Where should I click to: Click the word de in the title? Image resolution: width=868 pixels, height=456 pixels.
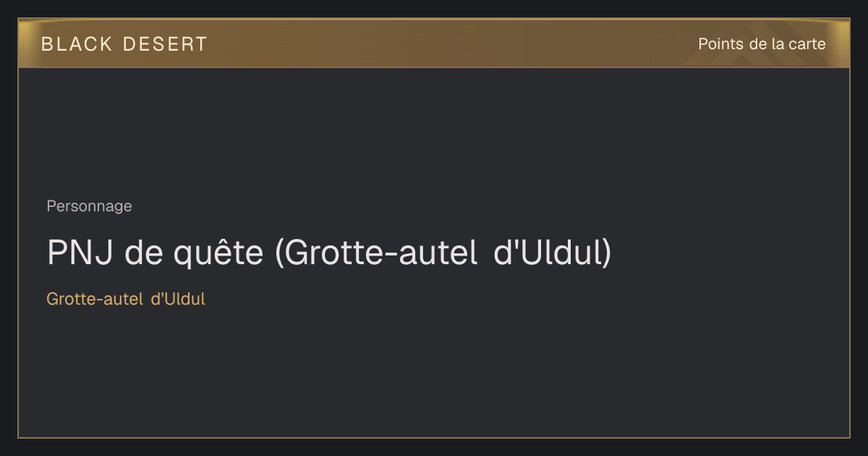click(x=142, y=253)
